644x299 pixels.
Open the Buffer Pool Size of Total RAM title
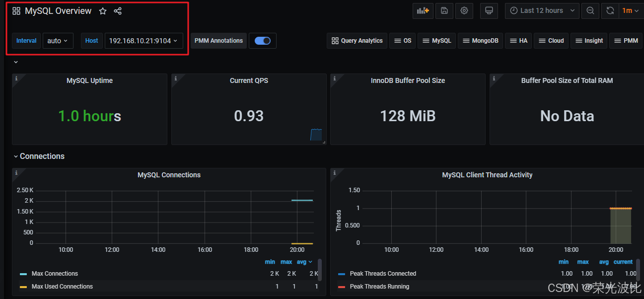tap(567, 80)
